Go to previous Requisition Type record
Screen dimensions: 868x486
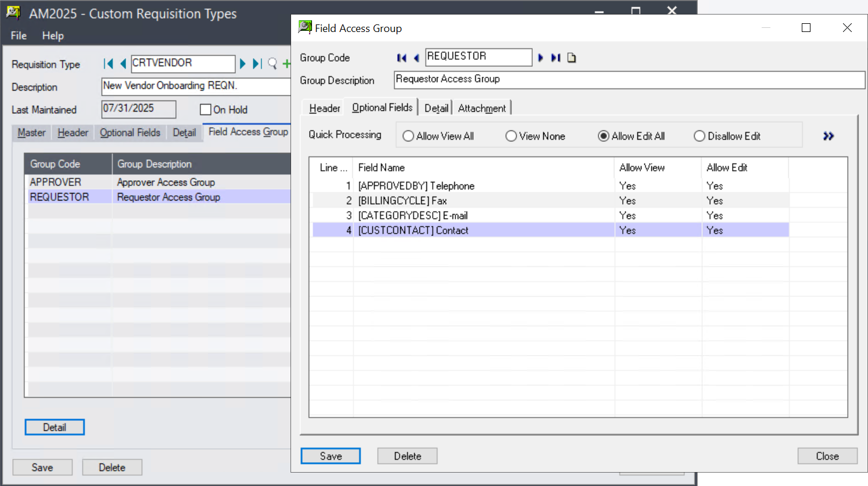(x=123, y=64)
